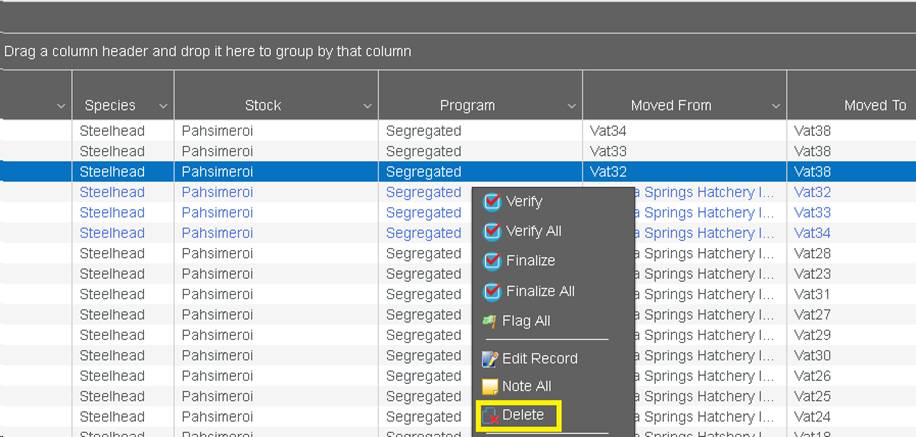Click the Vat28 cell in Moved To
Viewport: 916px width, 437px height.
click(x=812, y=253)
